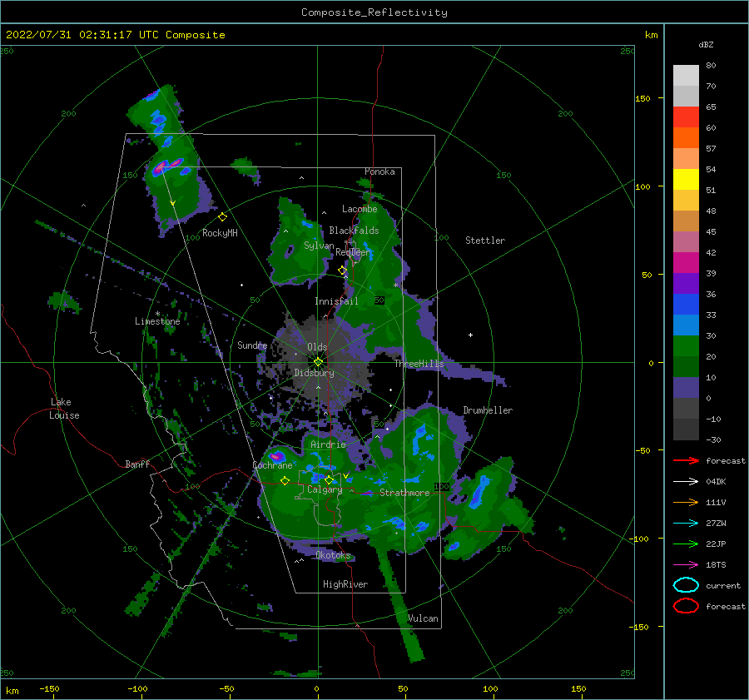Click the yellow diamond marker at RedDeer
This screenshot has height=700, width=749.
[x=343, y=271]
